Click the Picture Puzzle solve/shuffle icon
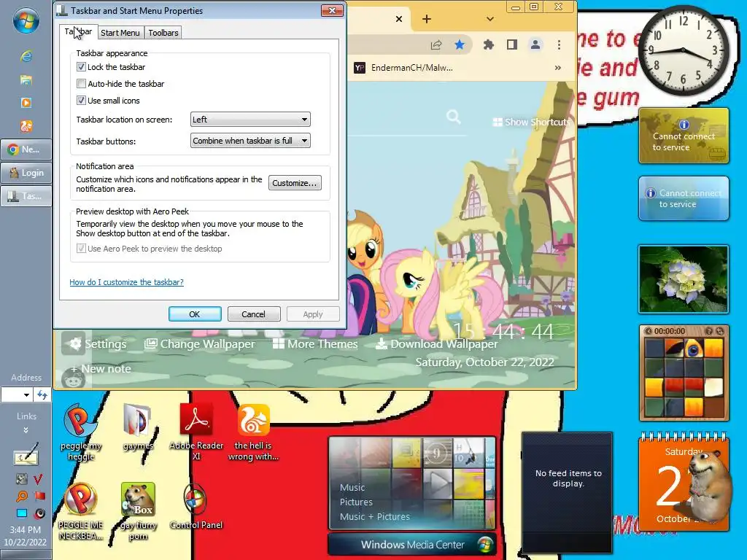747x560 pixels. pyautogui.click(x=720, y=331)
